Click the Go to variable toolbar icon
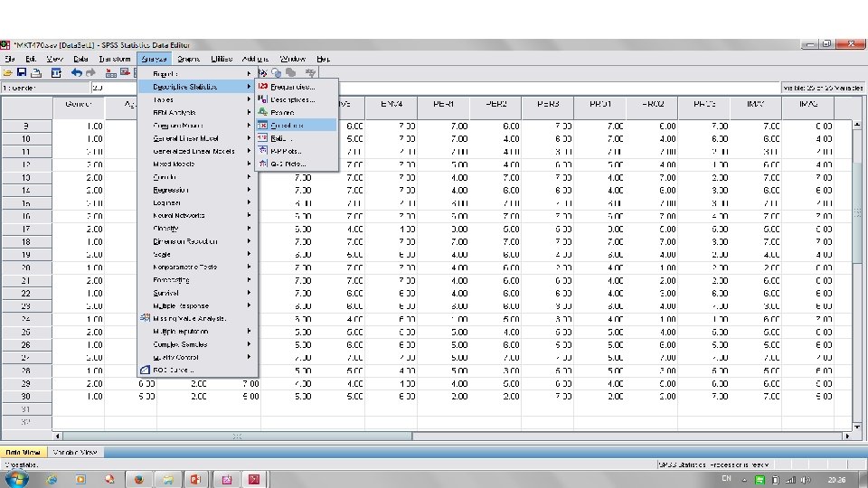This screenshot has width=868, height=488. coord(125,72)
